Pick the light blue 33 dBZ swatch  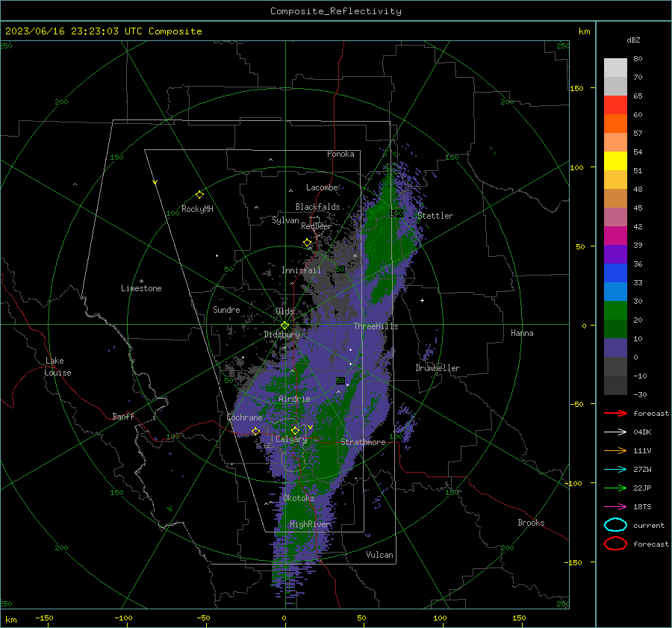pyautogui.click(x=615, y=291)
